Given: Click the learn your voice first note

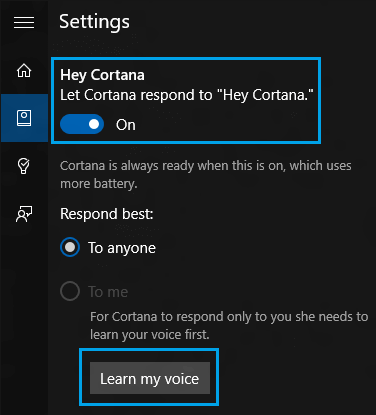Looking at the screenshot, I should 229,325.
